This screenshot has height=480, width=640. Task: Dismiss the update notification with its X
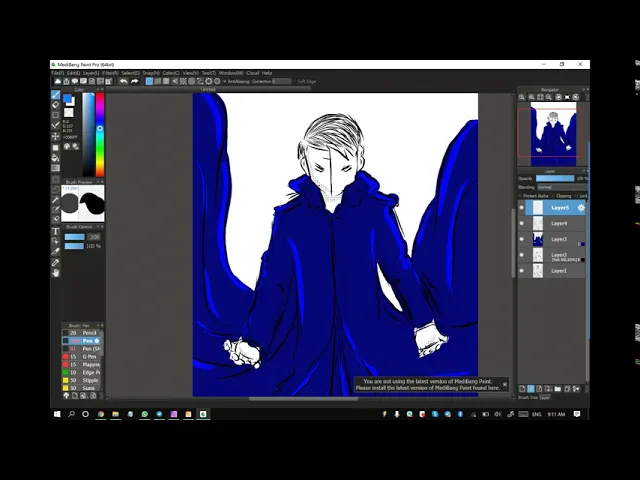tap(505, 384)
